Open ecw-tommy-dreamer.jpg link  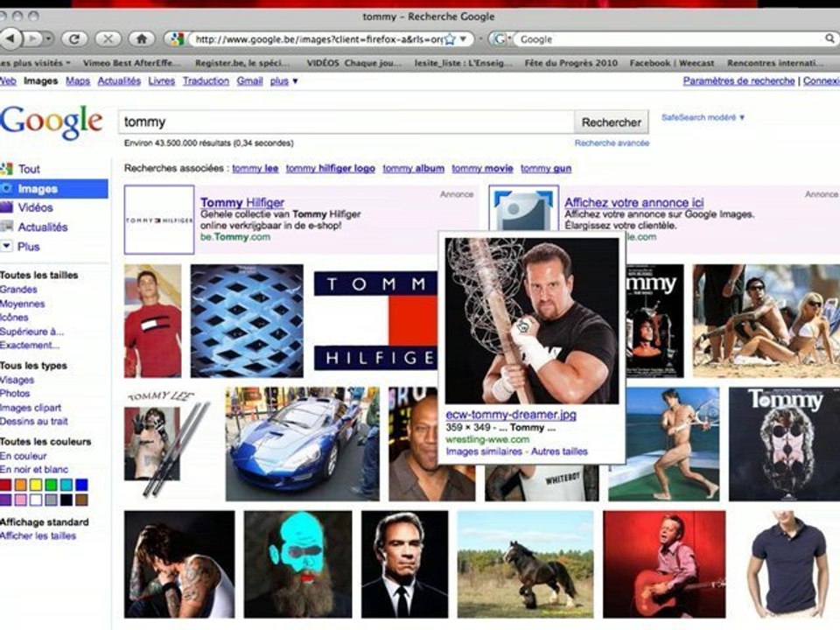pos(511,415)
